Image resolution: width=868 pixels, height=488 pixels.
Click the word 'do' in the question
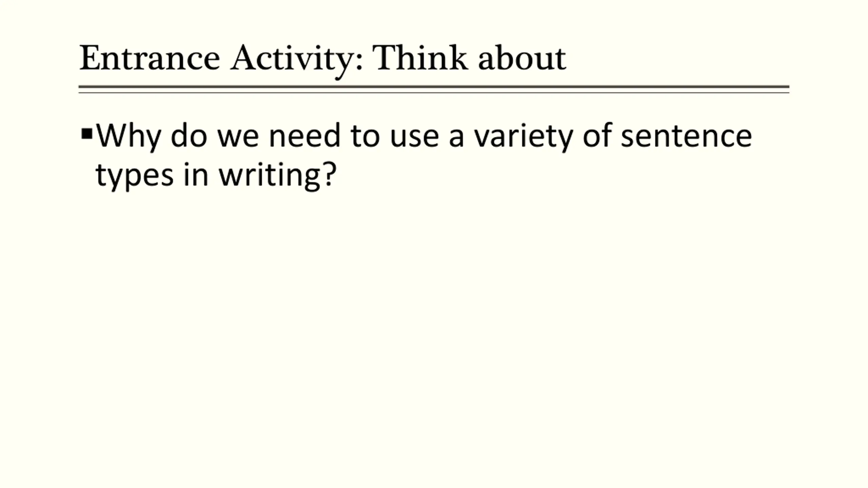pos(189,135)
